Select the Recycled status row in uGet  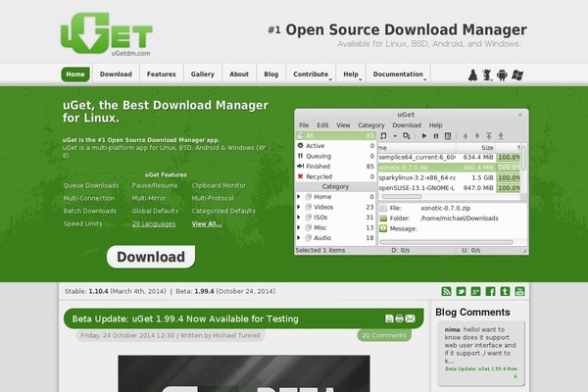[x=335, y=176]
